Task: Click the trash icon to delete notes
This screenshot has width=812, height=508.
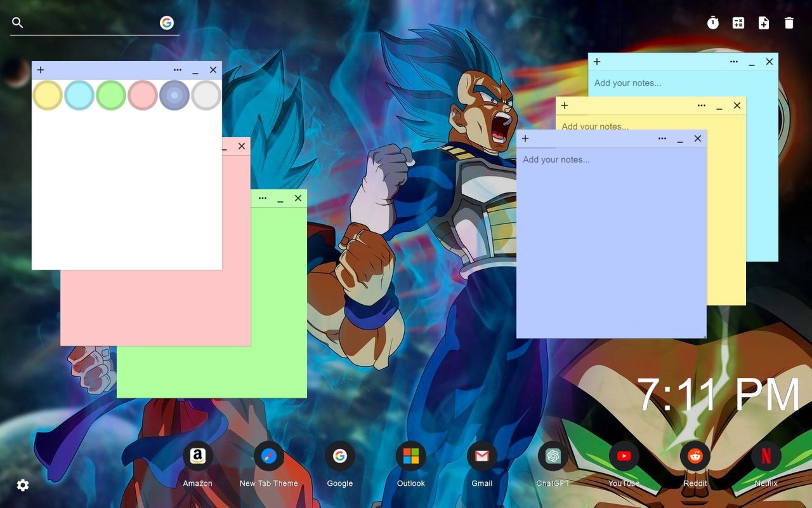Action: [789, 23]
